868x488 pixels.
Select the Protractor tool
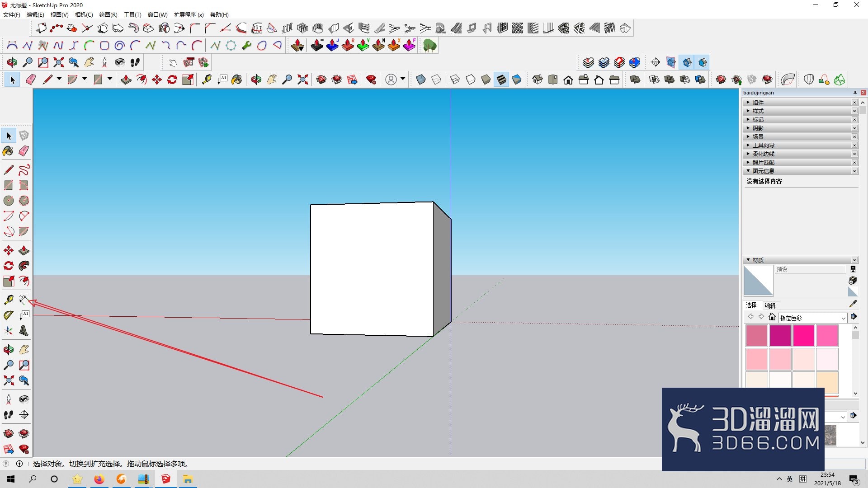click(x=9, y=315)
